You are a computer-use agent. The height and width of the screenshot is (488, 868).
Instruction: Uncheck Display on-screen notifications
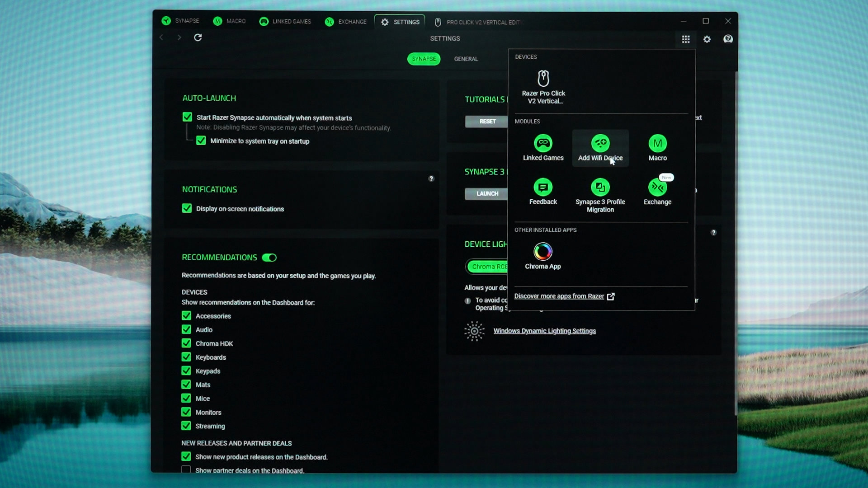187,208
